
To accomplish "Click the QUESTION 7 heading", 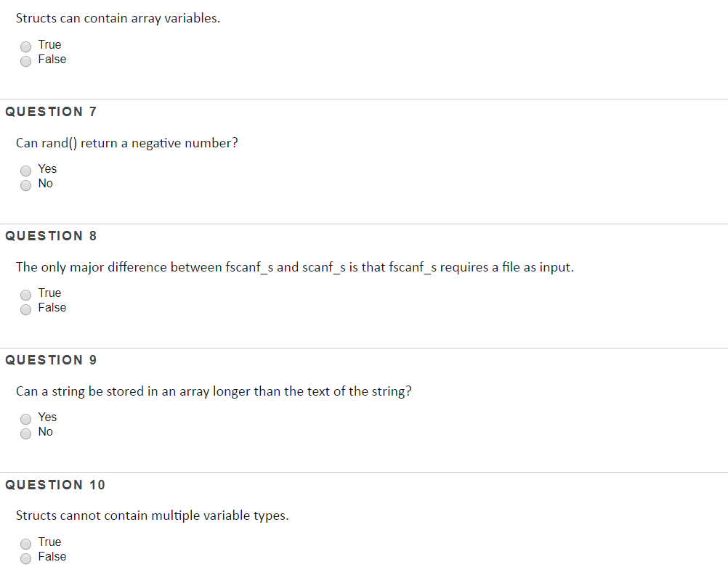I will coord(51,112).
